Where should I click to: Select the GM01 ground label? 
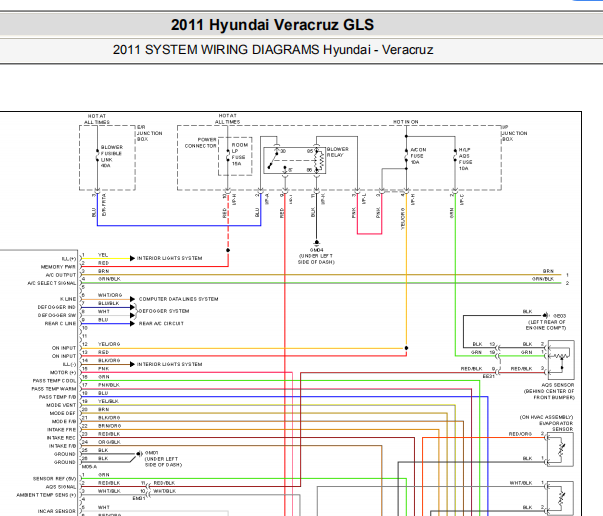pyautogui.click(x=162, y=459)
